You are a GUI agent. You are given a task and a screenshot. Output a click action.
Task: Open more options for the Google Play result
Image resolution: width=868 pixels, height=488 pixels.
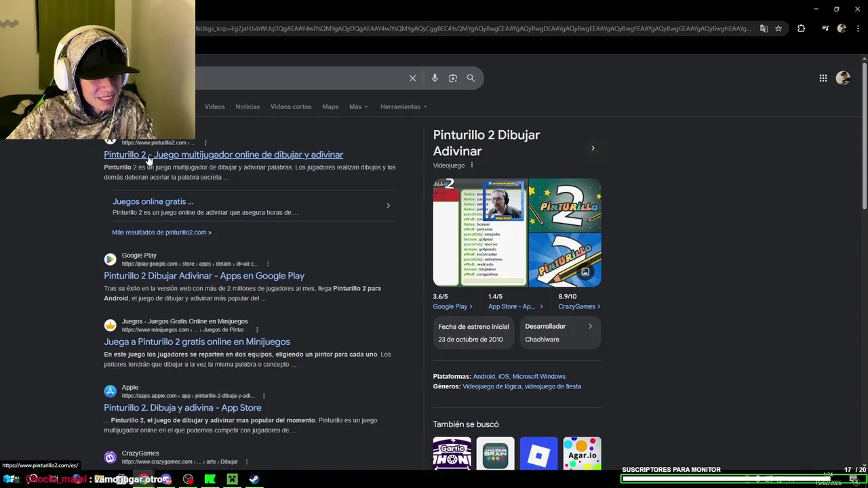click(268, 264)
